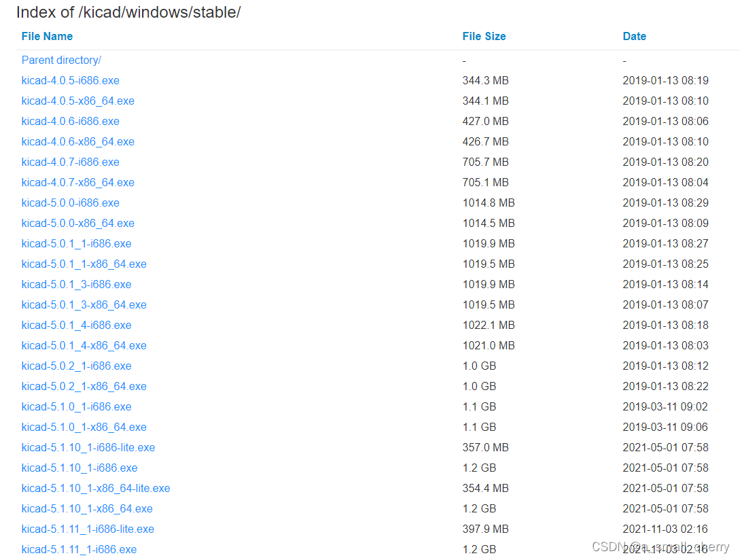The height and width of the screenshot is (560, 740).
Task: Select the date 2019-03-11 09:06
Action: coord(665,427)
